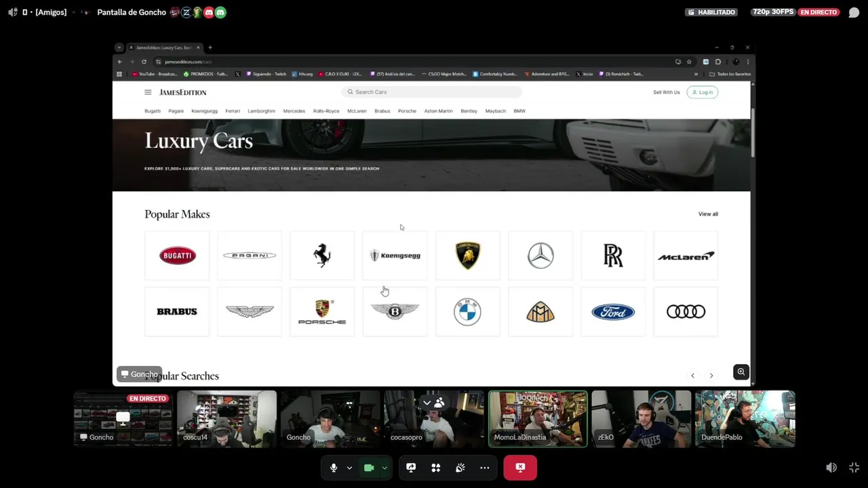
Task: Select coscu14 participant video tile
Action: (226, 419)
